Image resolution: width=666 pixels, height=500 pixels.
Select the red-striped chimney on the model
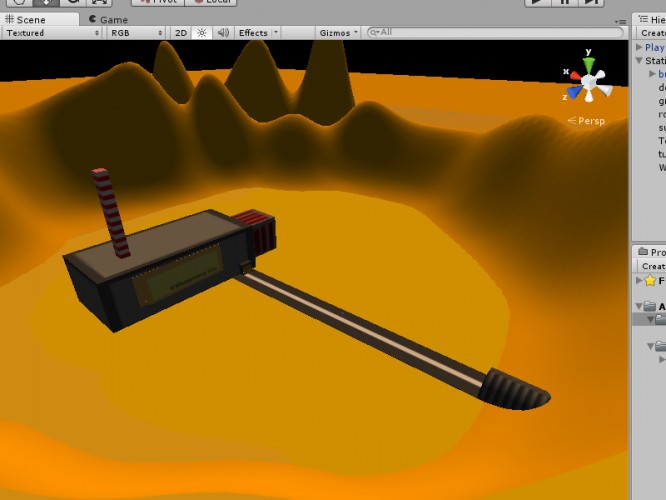tap(110, 213)
